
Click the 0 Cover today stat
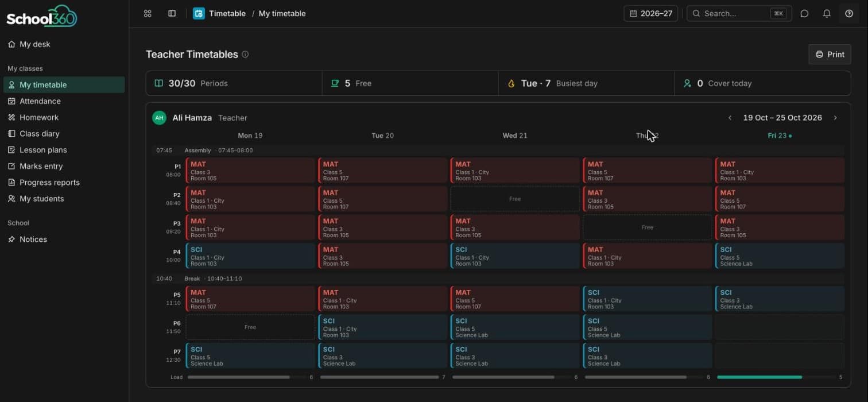[x=763, y=83]
